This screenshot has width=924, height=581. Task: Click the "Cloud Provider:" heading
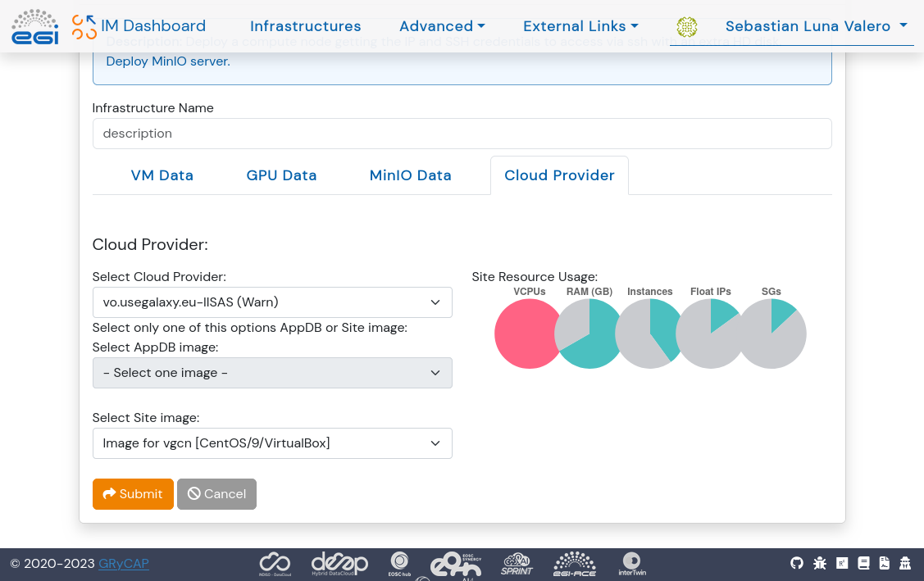[150, 244]
